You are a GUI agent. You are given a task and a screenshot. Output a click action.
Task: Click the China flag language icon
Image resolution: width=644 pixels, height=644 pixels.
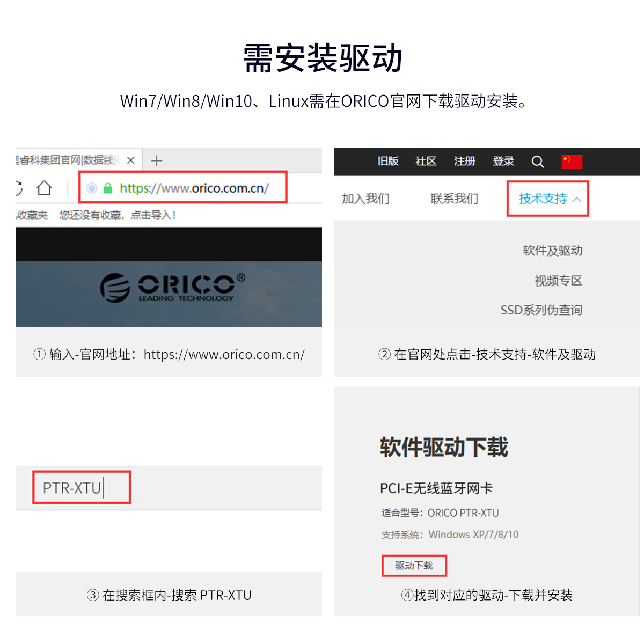pos(572,162)
